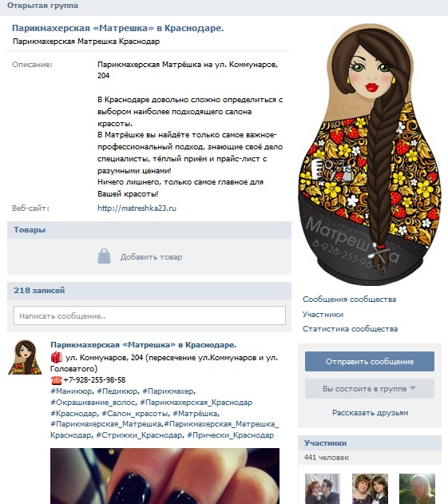448x504 pixels.
Task: Click the Участники sidebar block header
Action: 370,443
